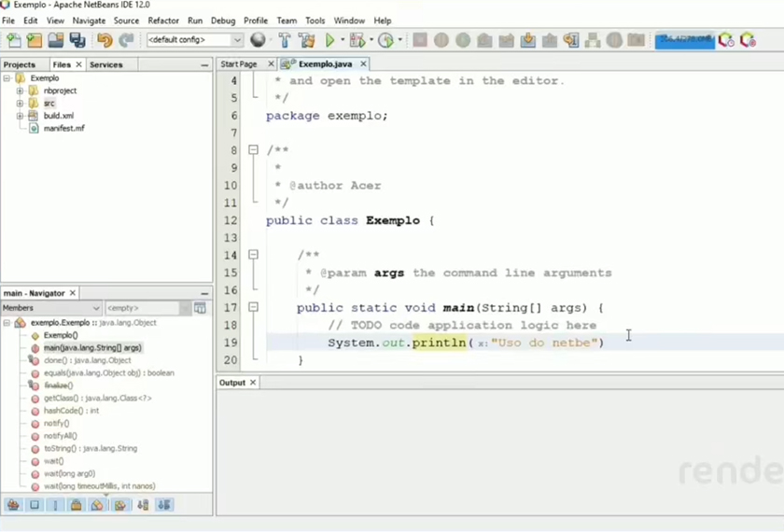Click the Save All toolbar icon
The image size is (784, 532).
77,40
